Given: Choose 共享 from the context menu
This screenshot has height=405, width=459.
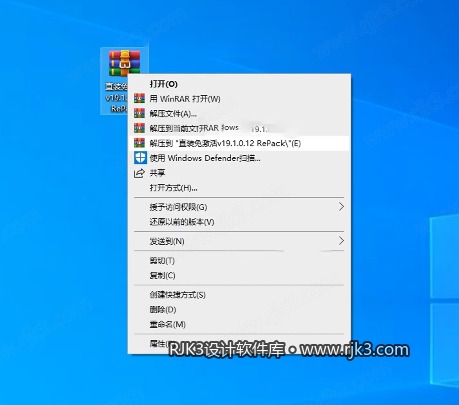Looking at the screenshot, I should coord(239,173).
